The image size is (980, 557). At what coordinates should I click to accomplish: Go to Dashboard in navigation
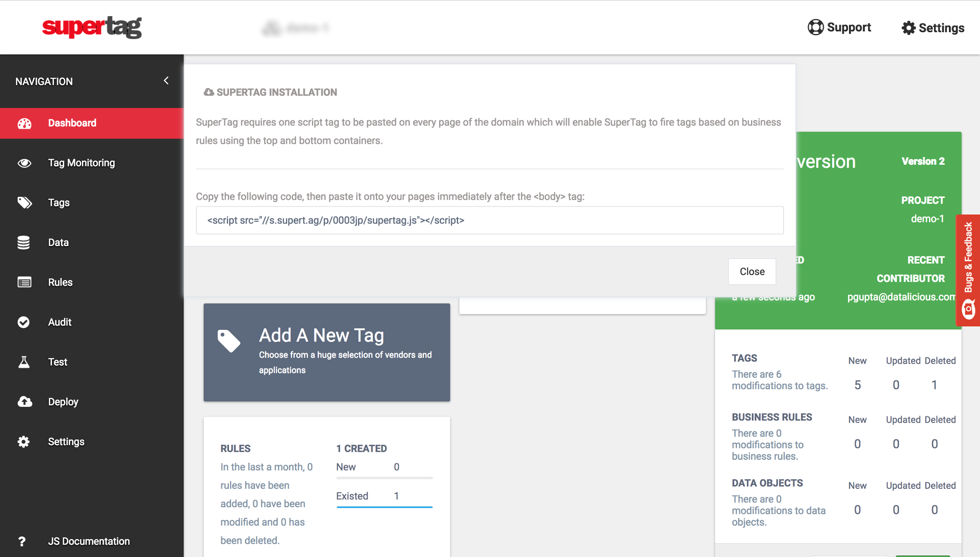(92, 123)
